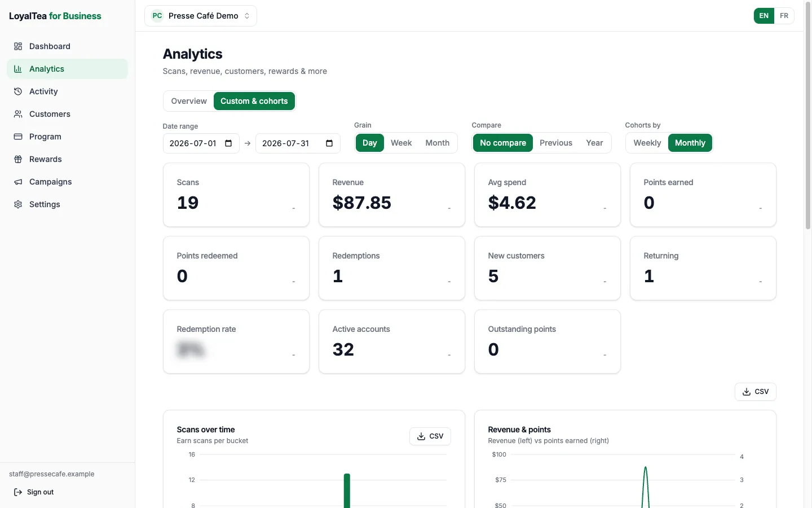Click the Rewards gift icon
The image size is (812, 508).
[18, 159]
